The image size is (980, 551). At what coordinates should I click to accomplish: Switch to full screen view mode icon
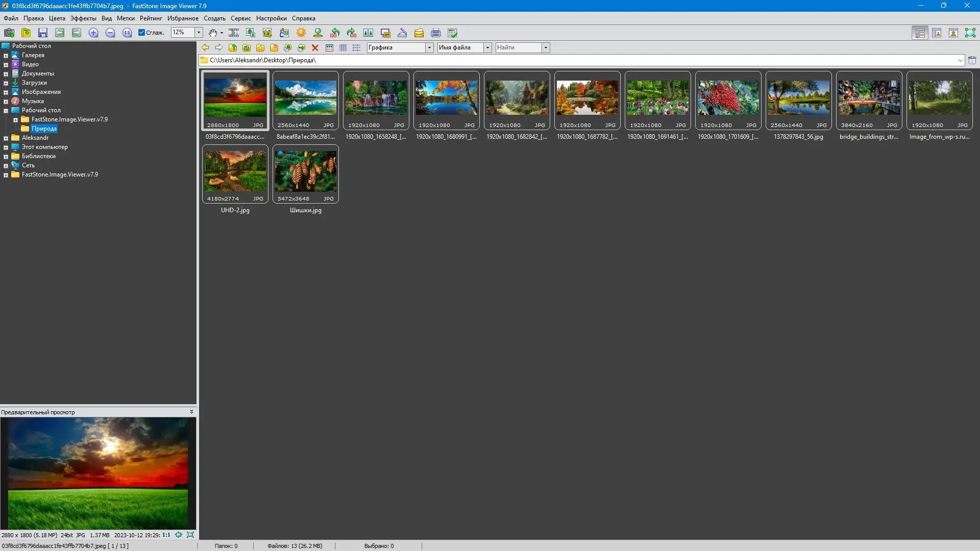970,33
